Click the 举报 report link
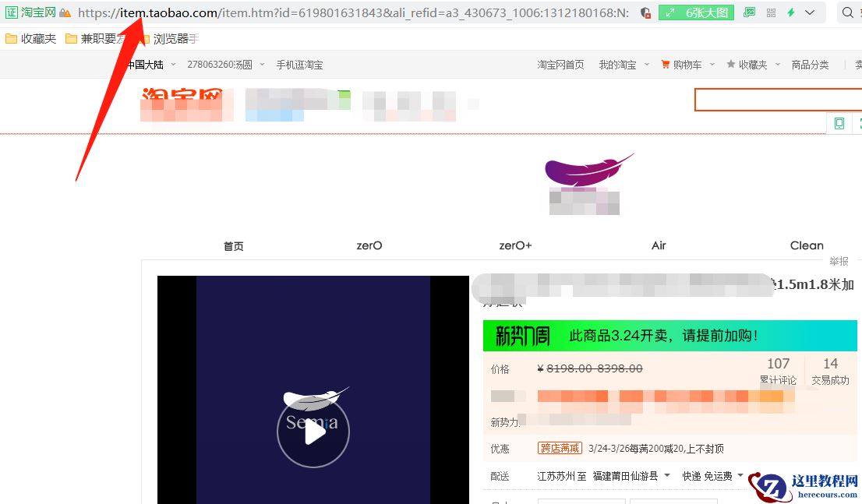Screen dimensions: 862x504 [x=839, y=261]
